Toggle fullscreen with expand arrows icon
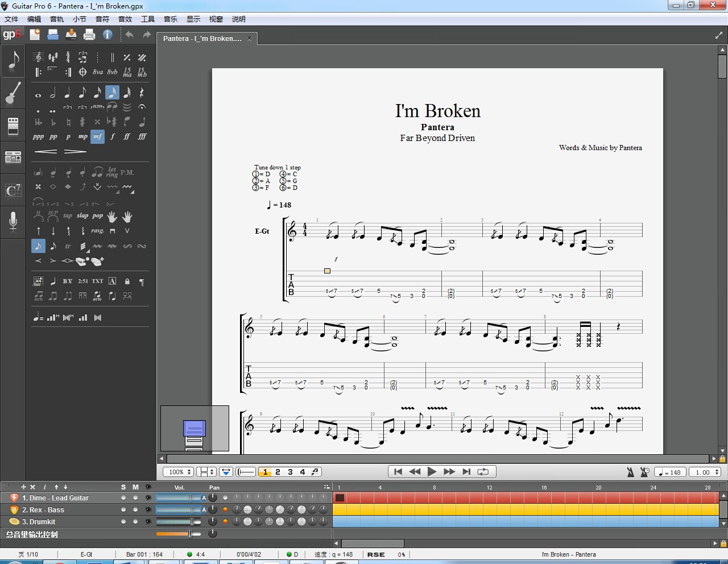Image resolution: width=728 pixels, height=564 pixels. click(719, 35)
